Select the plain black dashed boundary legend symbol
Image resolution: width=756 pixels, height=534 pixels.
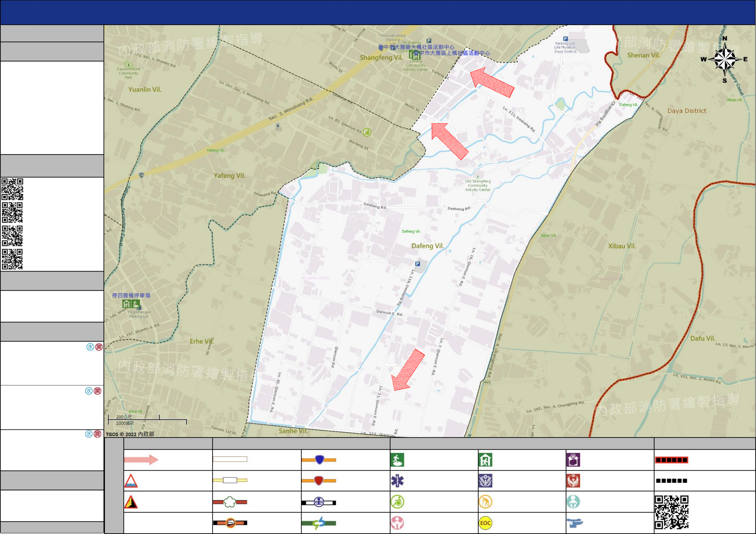[x=671, y=481]
